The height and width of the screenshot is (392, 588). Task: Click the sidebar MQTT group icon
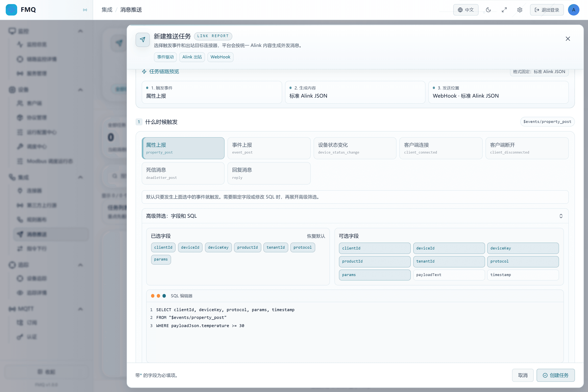(x=12, y=309)
